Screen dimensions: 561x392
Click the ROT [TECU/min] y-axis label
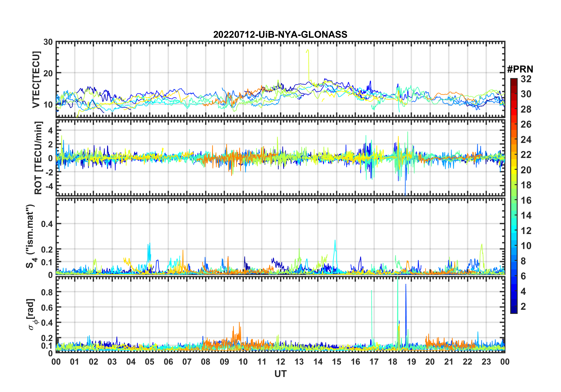pos(38,158)
